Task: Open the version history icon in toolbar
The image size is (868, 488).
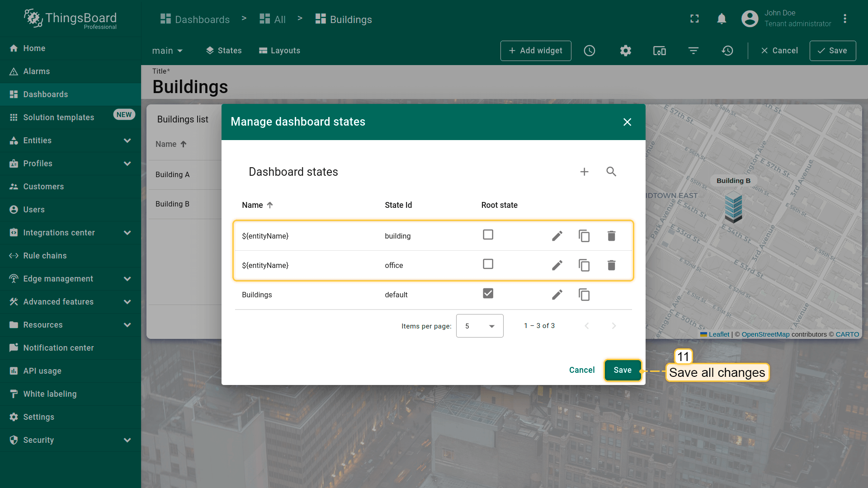Action: click(x=727, y=51)
